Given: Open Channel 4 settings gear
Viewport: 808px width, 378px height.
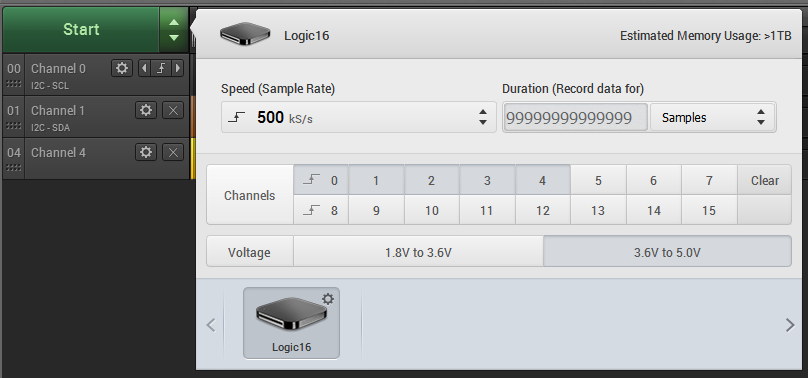Looking at the screenshot, I should [146, 152].
